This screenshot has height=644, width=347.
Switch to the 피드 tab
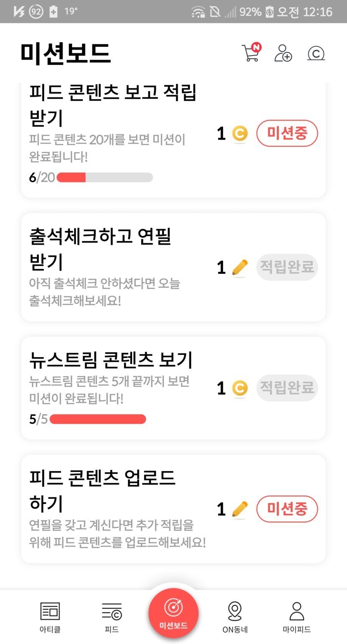112,617
